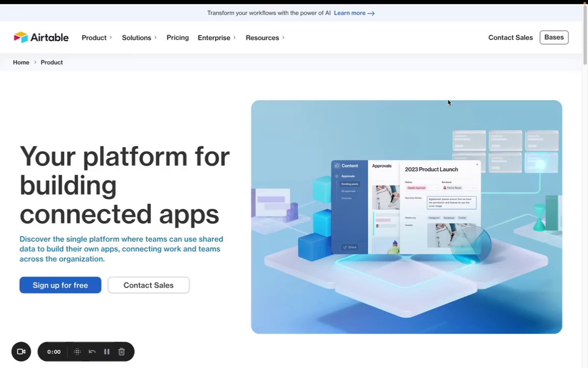The width and height of the screenshot is (588, 368).
Task: Open the Resources dropdown
Action: click(265, 38)
